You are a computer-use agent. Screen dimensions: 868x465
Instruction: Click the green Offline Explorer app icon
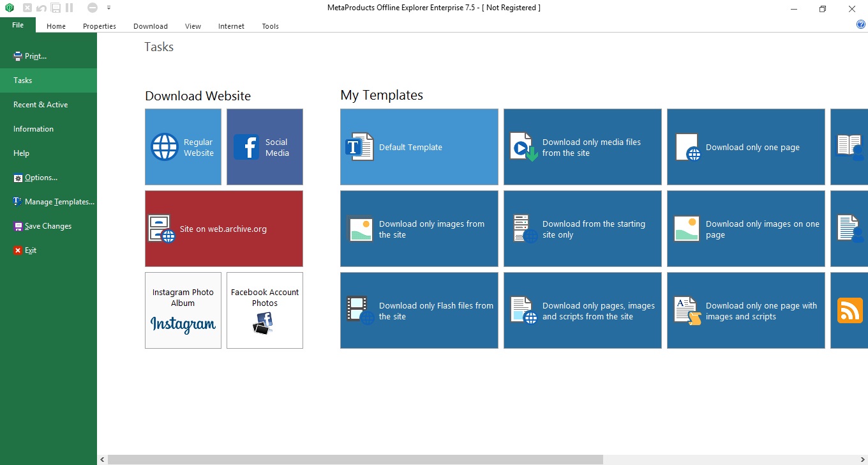(9, 8)
